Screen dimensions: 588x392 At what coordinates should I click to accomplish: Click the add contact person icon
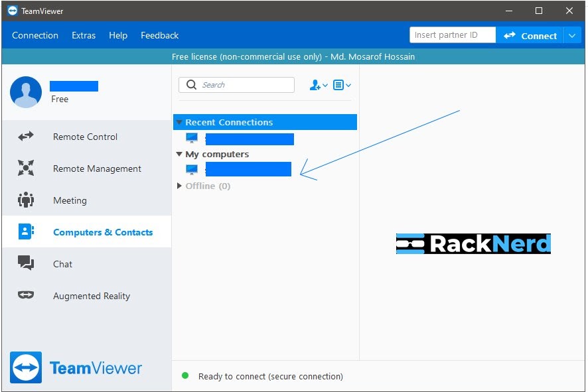coord(315,85)
